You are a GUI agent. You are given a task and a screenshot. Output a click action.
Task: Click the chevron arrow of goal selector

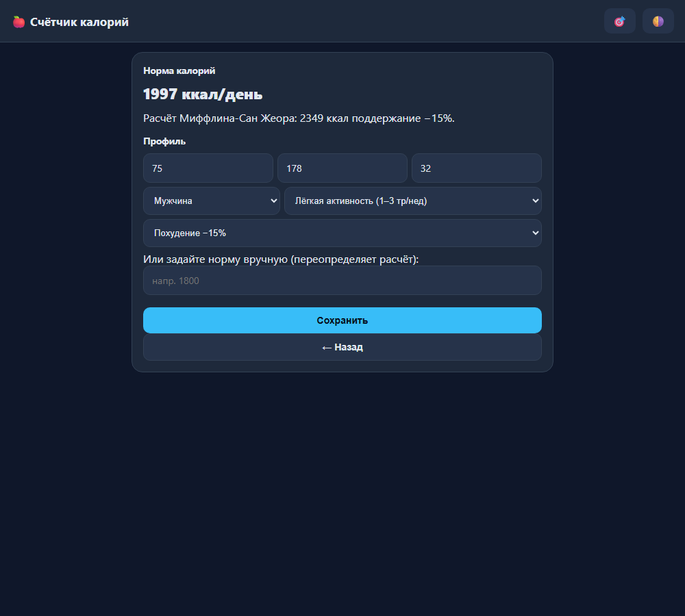tap(536, 233)
